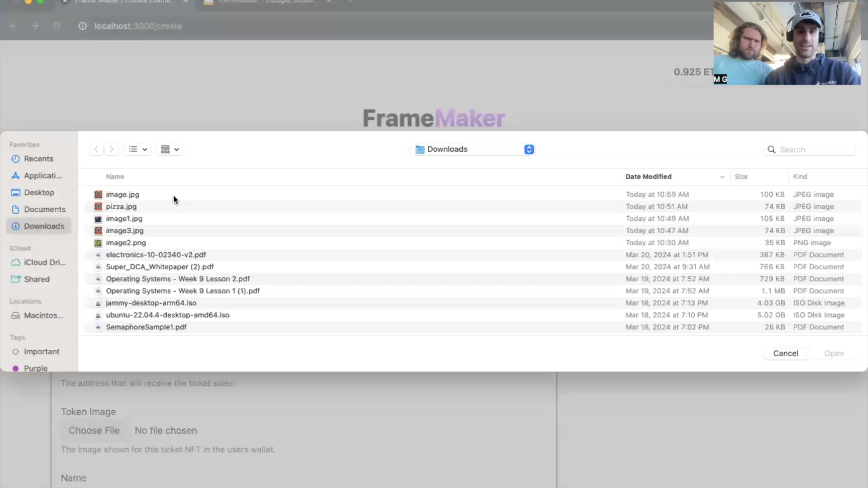Click image.jpg thumbnail icon

[x=98, y=195]
